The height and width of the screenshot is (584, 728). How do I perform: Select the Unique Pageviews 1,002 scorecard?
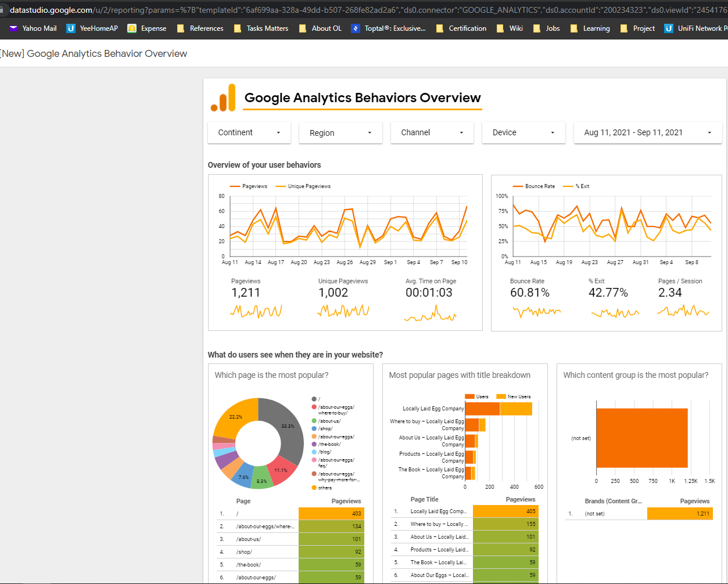click(343, 298)
